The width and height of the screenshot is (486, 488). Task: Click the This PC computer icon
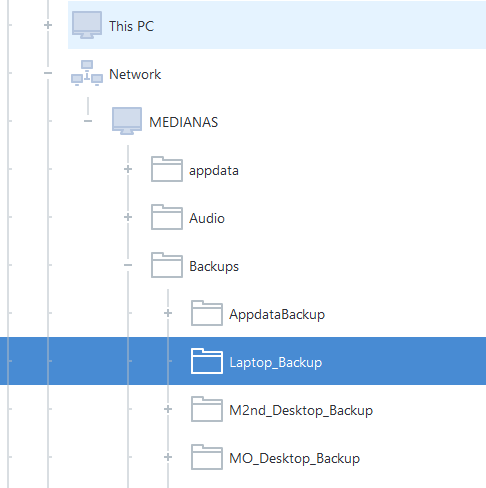87,25
